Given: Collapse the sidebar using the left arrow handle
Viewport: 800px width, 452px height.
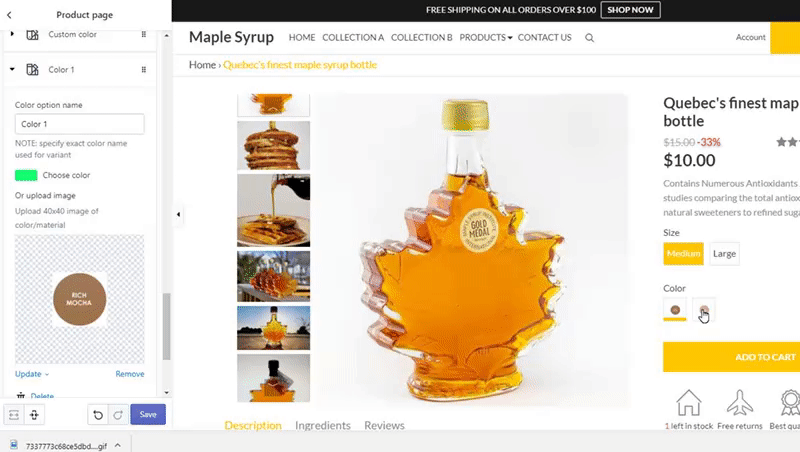Looking at the screenshot, I should pos(178,214).
